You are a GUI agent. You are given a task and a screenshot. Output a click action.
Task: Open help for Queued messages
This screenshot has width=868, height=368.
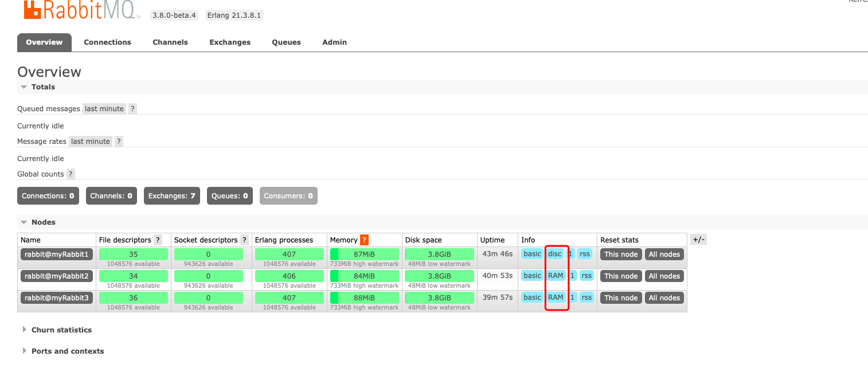pyautogui.click(x=132, y=108)
